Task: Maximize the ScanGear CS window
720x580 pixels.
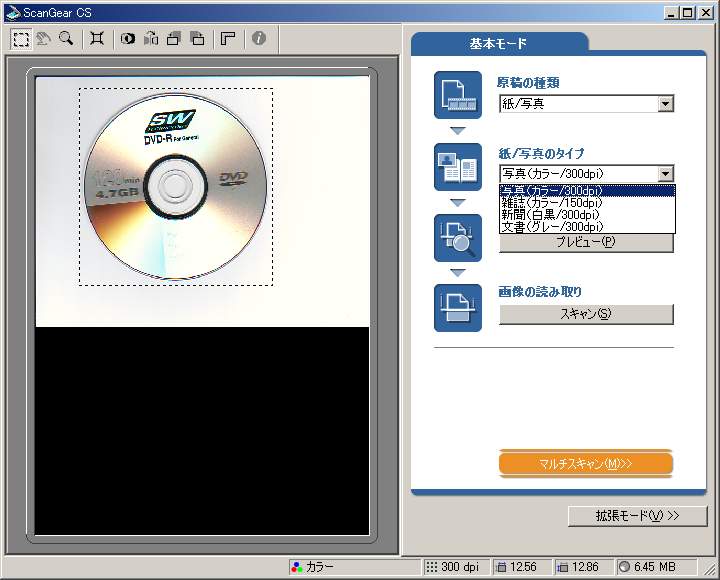Action: click(687, 13)
